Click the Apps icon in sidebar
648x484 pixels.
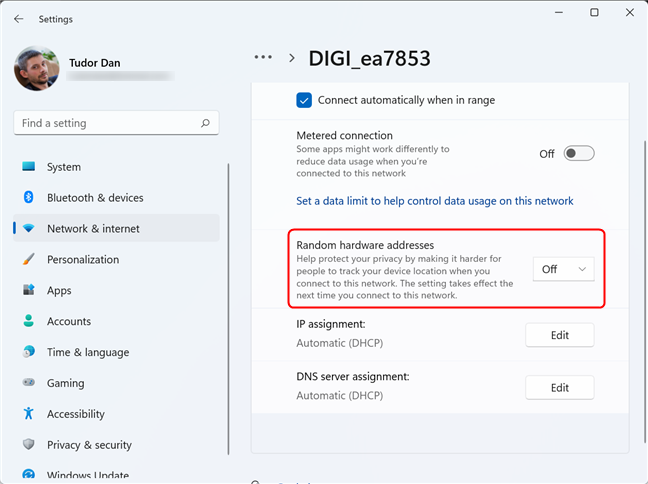pos(29,290)
